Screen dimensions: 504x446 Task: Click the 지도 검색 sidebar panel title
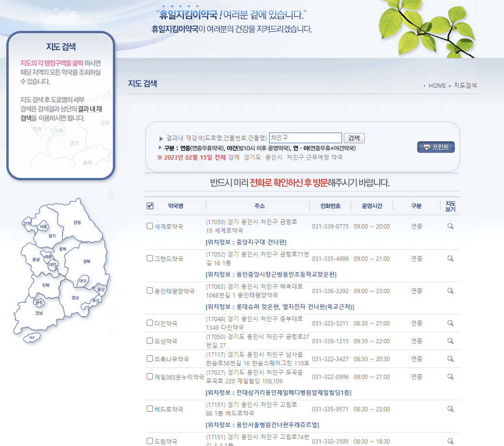pos(61,47)
